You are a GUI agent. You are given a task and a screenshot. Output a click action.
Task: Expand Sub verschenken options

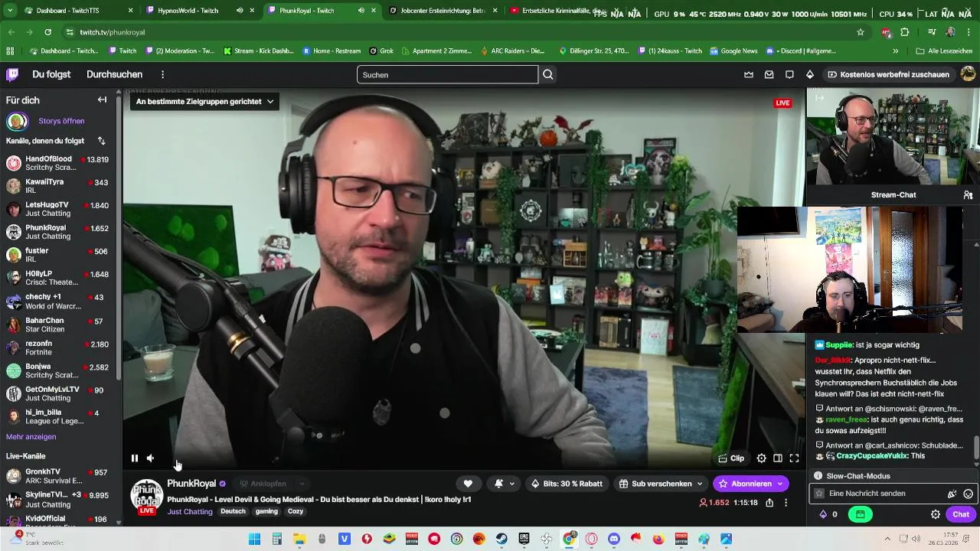click(x=661, y=484)
